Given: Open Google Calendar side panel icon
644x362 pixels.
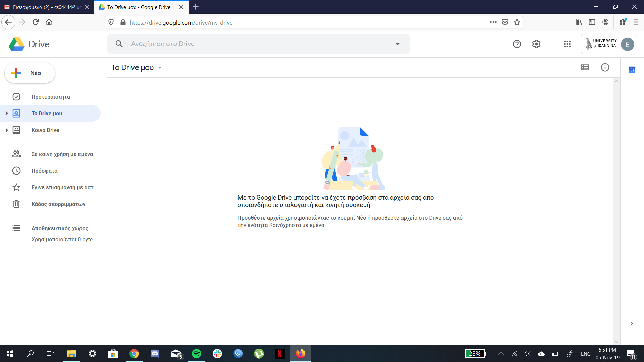Looking at the screenshot, I should [x=632, y=70].
